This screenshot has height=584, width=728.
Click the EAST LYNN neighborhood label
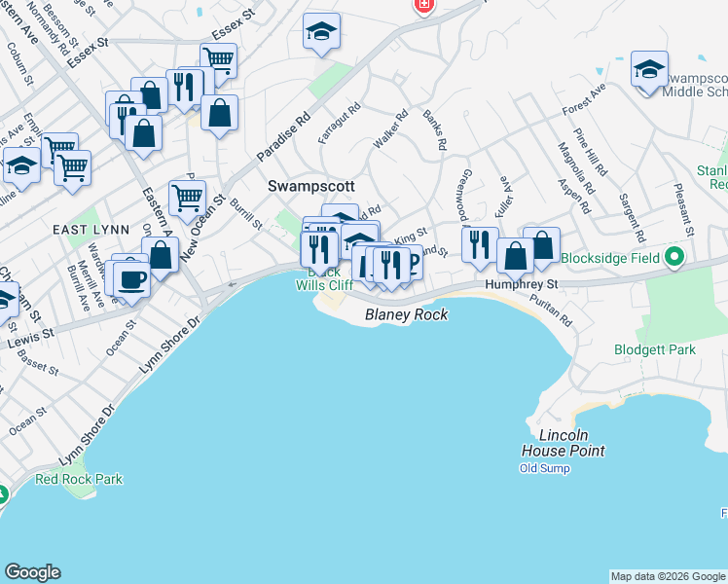click(91, 230)
